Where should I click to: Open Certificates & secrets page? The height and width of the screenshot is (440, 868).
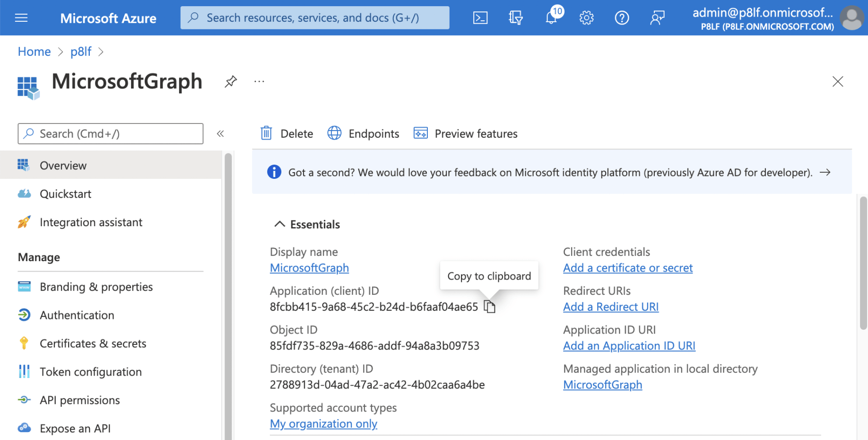93,343
